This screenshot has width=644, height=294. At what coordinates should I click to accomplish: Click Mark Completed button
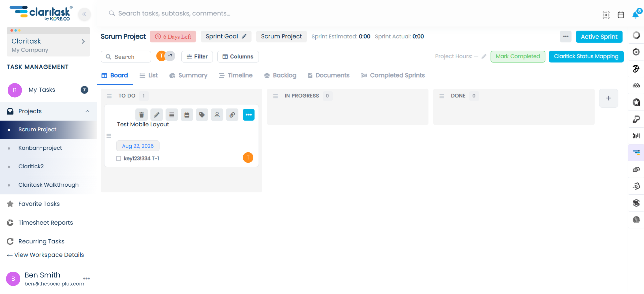click(518, 56)
